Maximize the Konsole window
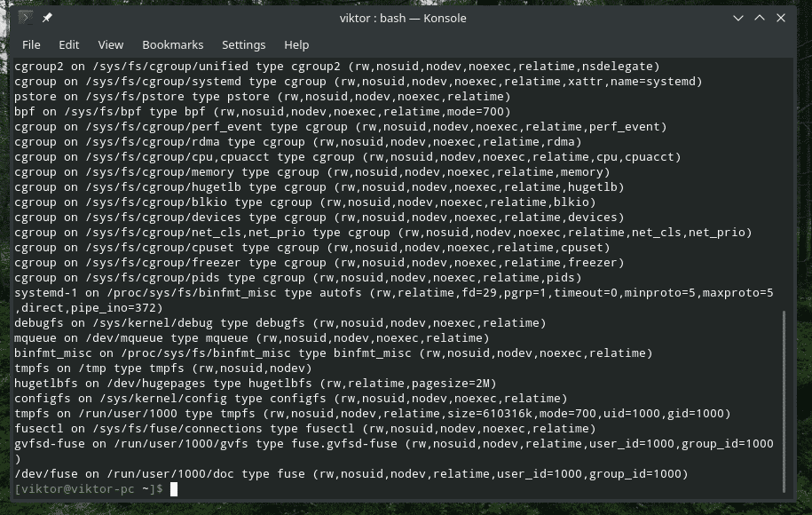 coord(760,18)
